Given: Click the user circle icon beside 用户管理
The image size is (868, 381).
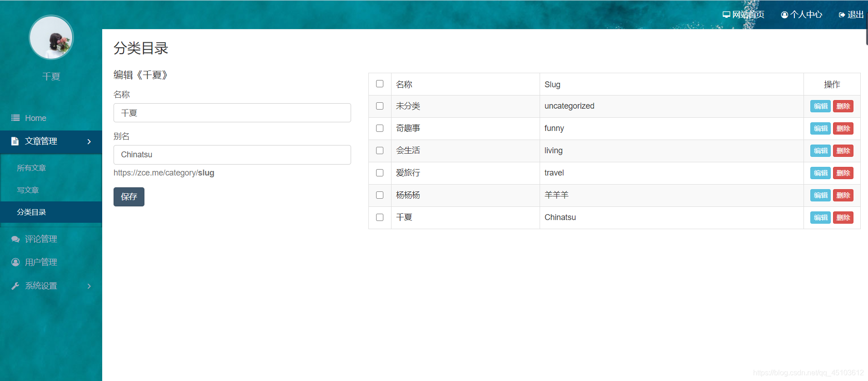Looking at the screenshot, I should click(15, 262).
